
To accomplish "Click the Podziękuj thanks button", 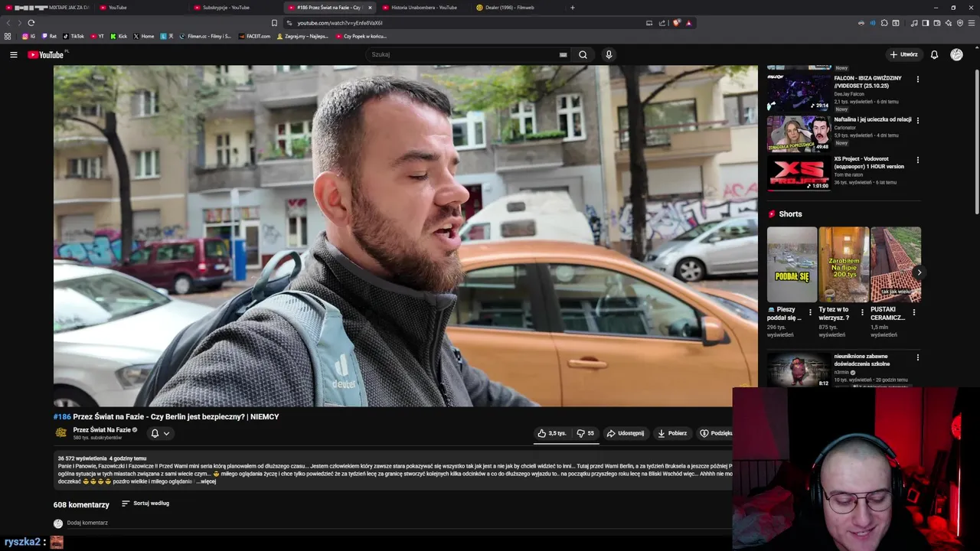I will tap(715, 433).
